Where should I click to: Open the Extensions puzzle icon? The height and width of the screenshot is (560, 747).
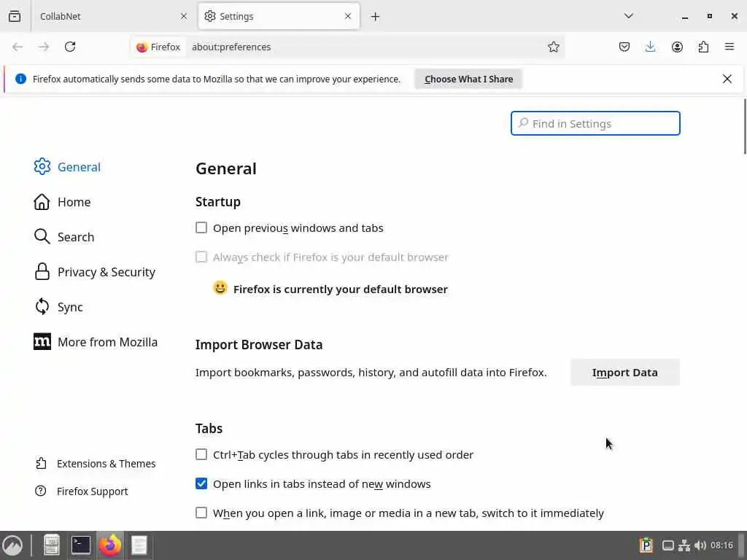(703, 47)
